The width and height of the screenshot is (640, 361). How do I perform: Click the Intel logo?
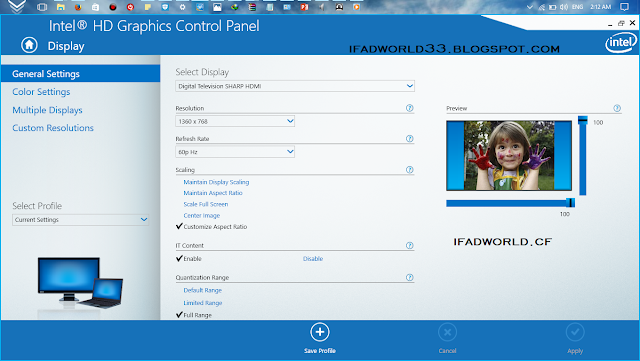point(620,42)
